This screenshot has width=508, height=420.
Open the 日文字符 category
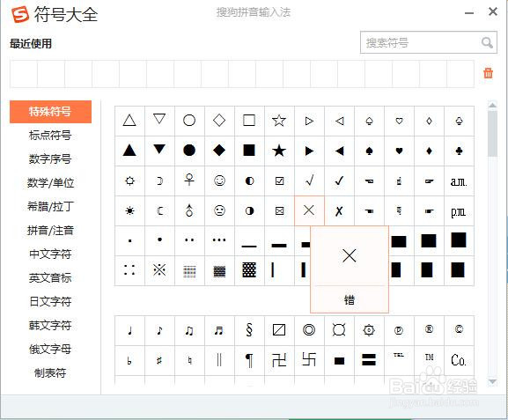(50, 302)
